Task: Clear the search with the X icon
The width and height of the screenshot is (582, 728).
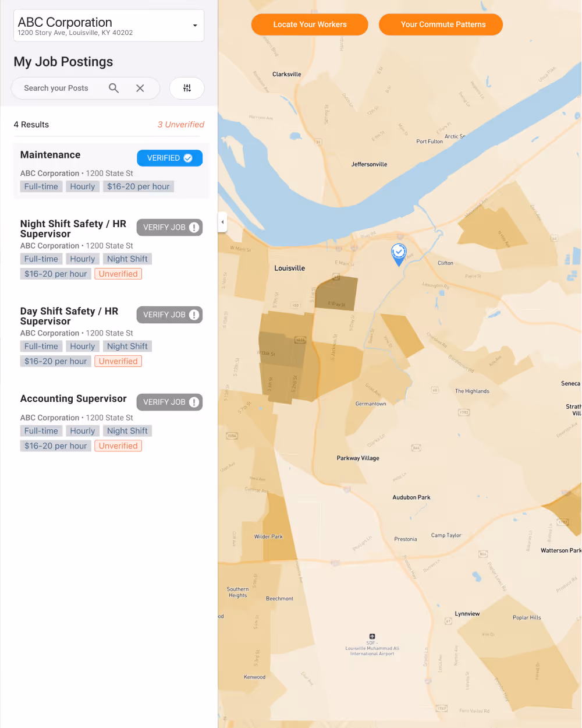Action: pos(140,88)
